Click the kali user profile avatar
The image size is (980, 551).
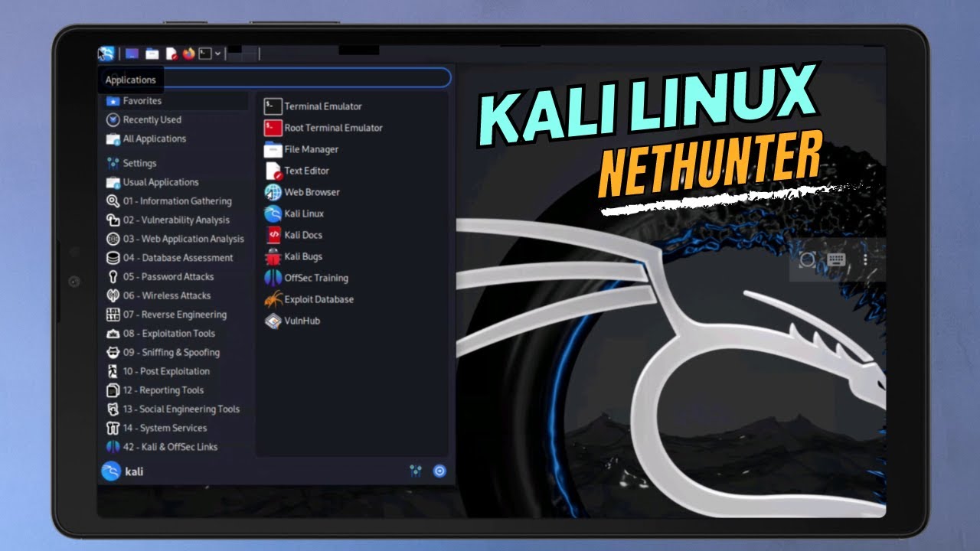point(111,471)
